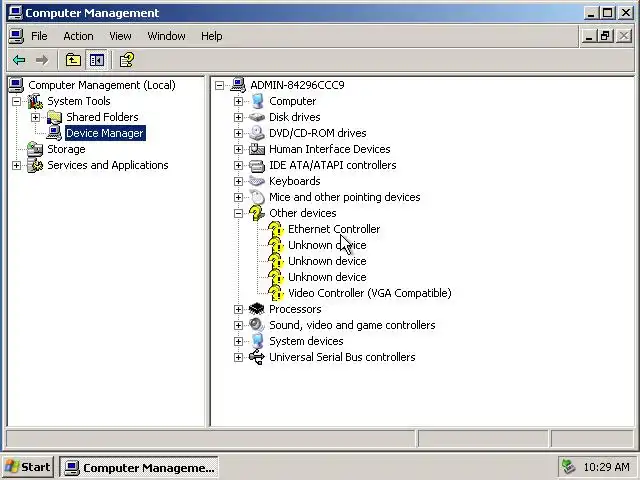
Task: Click the Computer Management (Local) root icon
Action: click(x=16, y=85)
